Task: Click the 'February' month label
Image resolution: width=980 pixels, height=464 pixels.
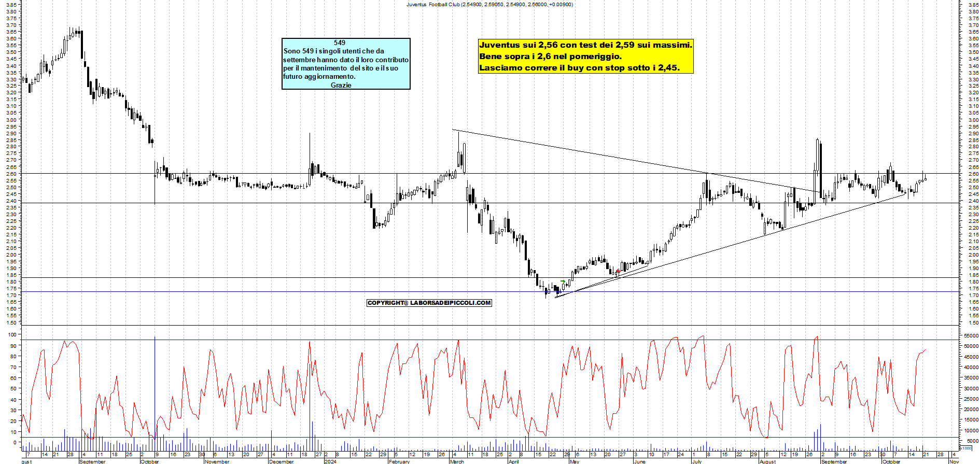Action: tap(399, 461)
